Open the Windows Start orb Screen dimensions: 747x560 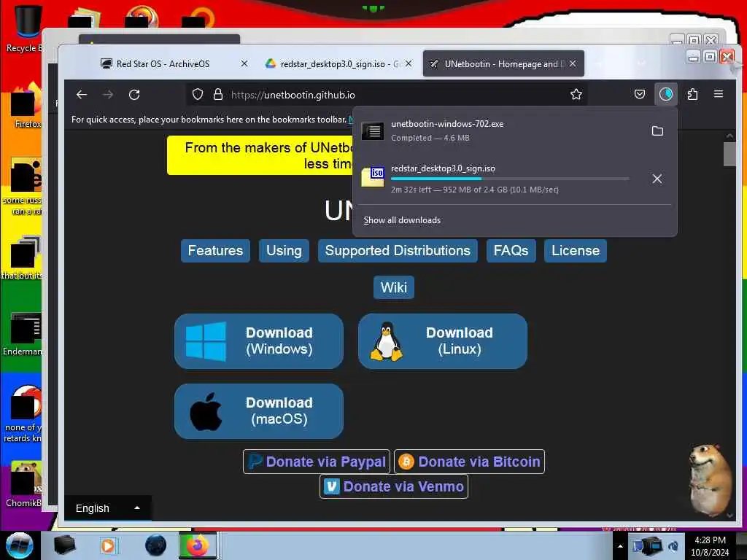tap(20, 545)
